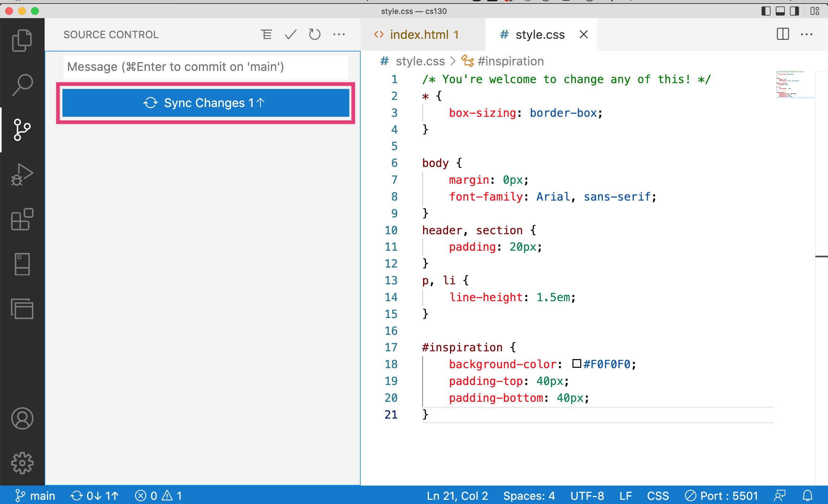The width and height of the screenshot is (828, 504).
Task: Toggle secondary side bar layout button
Action: tap(794, 11)
